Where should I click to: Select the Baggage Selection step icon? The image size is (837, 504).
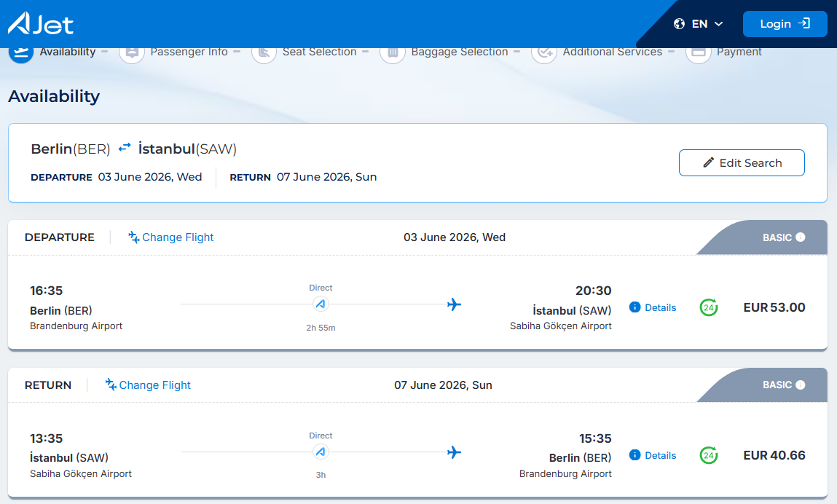pos(393,53)
